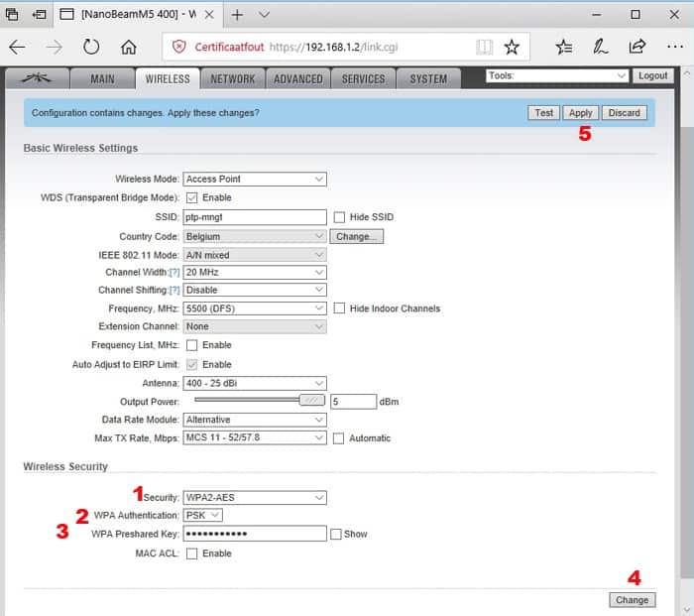The image size is (694, 616).
Task: Click the bottom Change button
Action: (633, 600)
